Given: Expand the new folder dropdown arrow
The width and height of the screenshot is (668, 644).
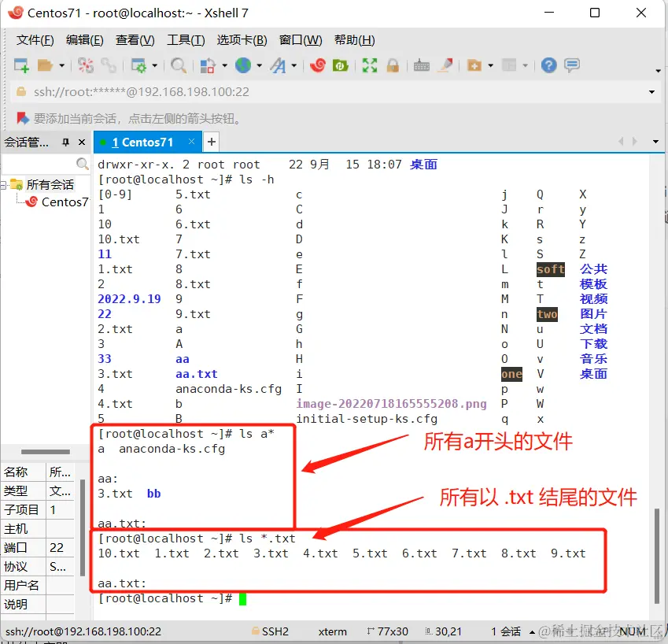Looking at the screenshot, I should (x=490, y=65).
